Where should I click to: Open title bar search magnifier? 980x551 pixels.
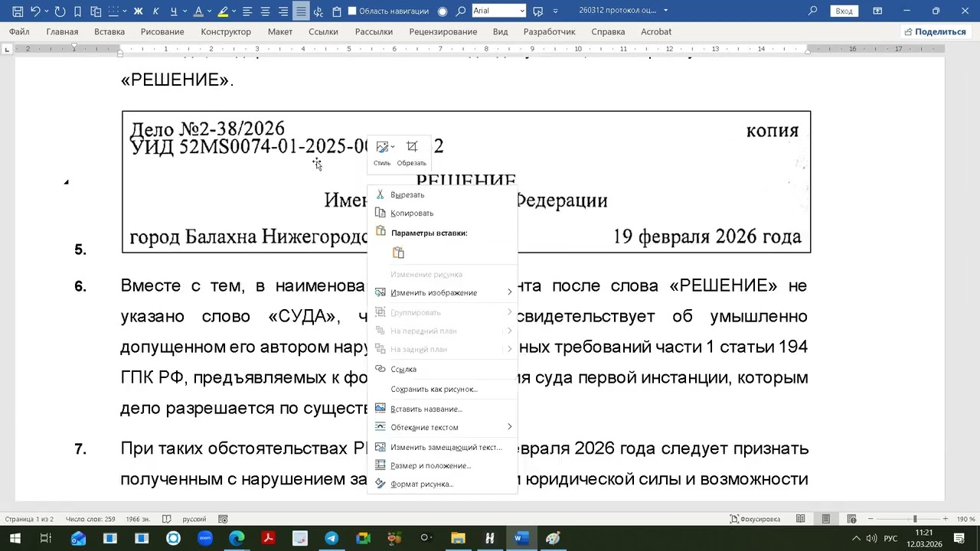point(813,11)
